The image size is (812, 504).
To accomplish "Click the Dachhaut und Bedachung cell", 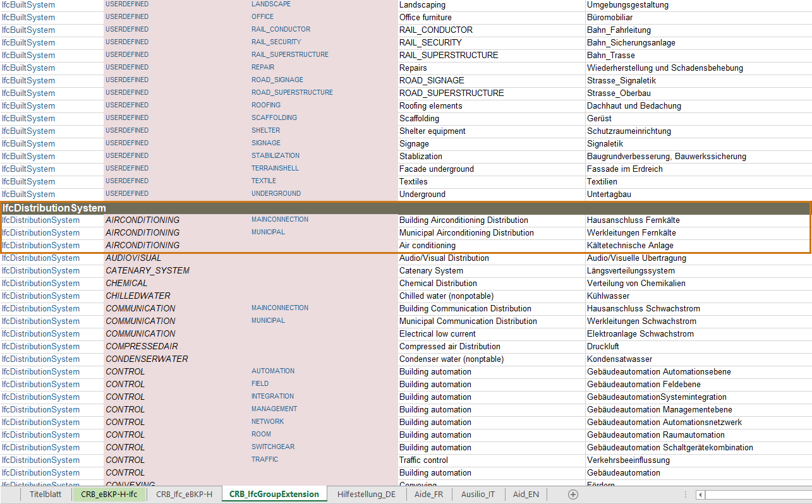I will tap(698, 105).
